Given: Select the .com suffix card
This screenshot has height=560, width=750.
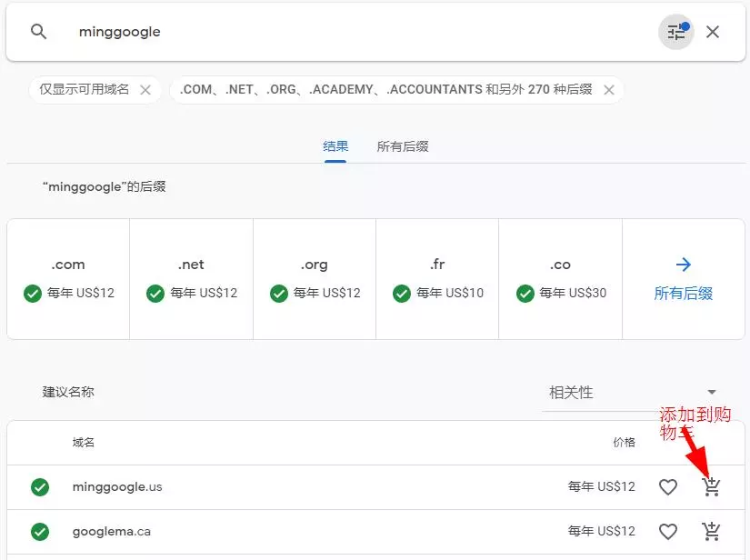Looking at the screenshot, I should [x=68, y=279].
